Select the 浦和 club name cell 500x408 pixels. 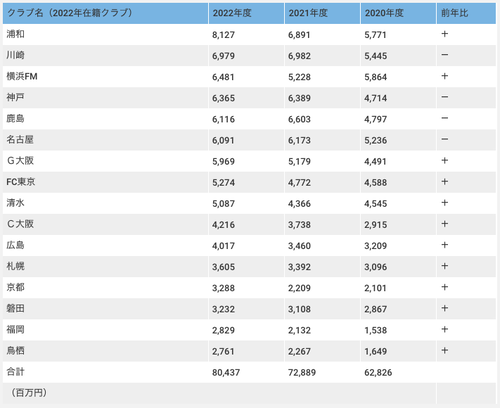105,34
